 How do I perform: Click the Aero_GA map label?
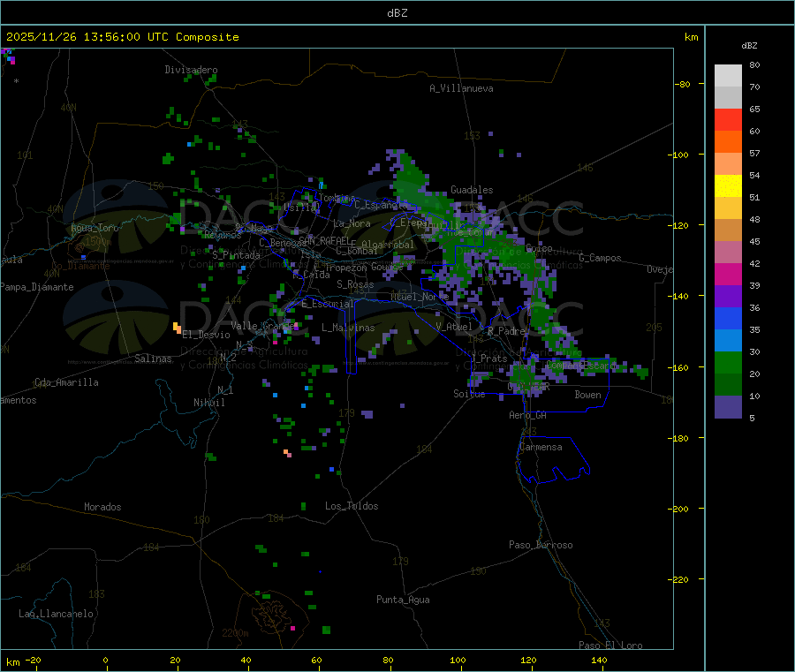pos(527,415)
